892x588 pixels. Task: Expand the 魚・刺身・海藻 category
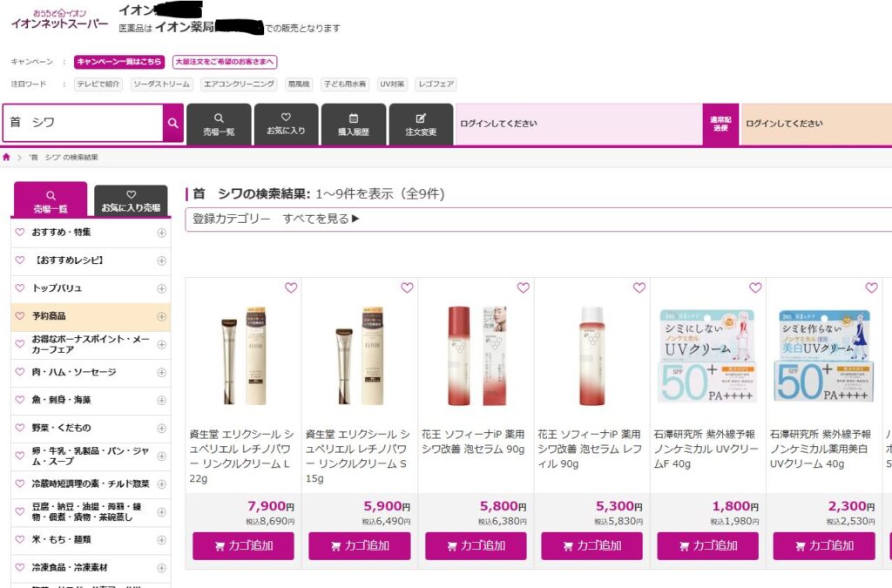point(161,401)
